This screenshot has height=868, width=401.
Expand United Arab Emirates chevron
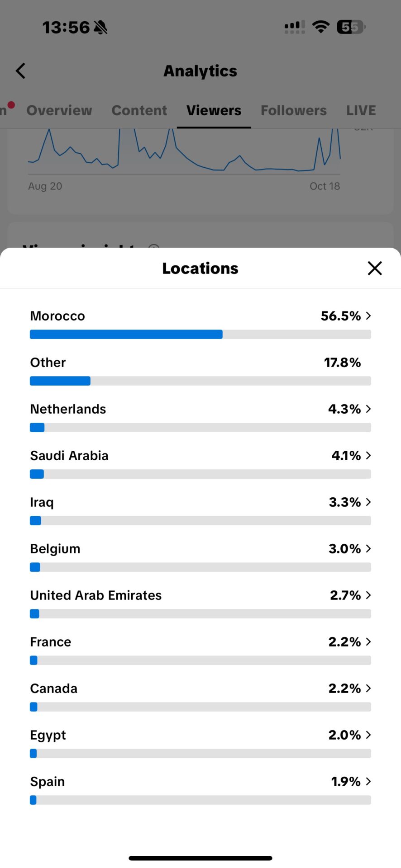pyautogui.click(x=368, y=595)
